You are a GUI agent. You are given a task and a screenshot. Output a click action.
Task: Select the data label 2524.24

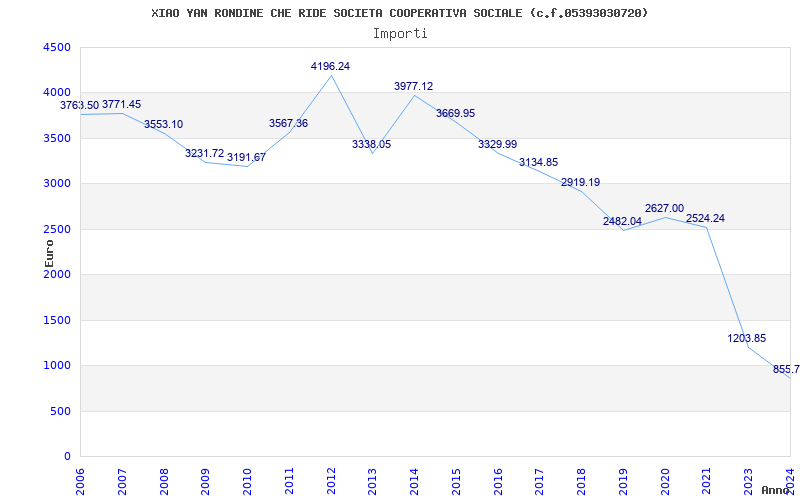click(705, 219)
